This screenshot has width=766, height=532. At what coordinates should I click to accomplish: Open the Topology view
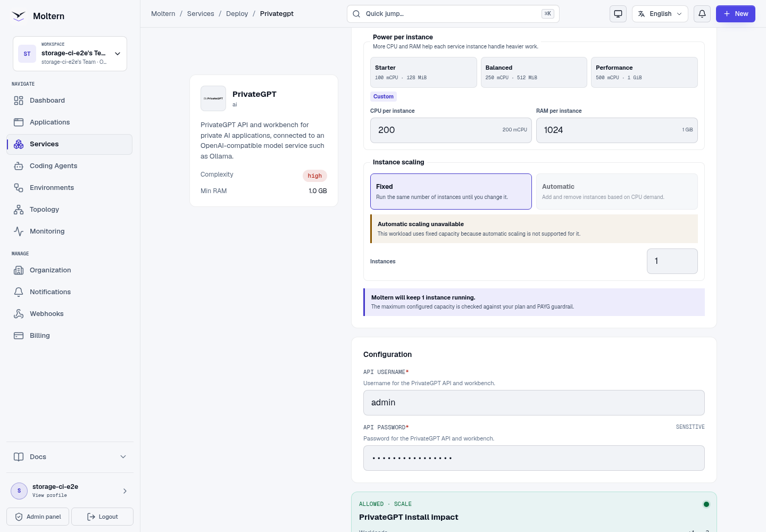point(69,210)
